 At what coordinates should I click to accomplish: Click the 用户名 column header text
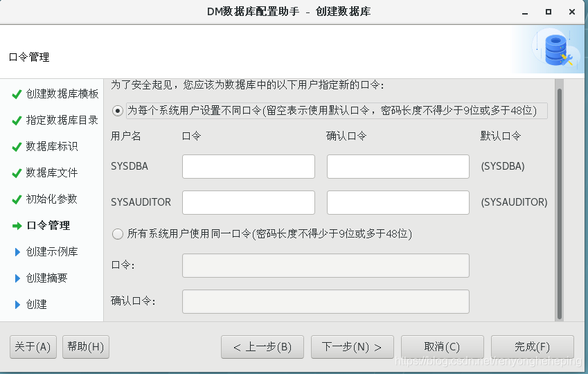coord(126,136)
